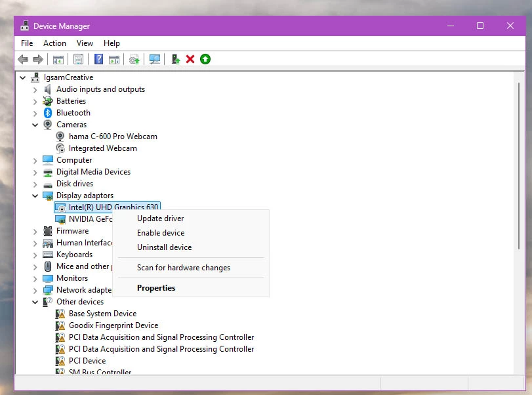532x395 pixels.
Task: Minimize the Device Manager window
Action: pyautogui.click(x=451, y=26)
